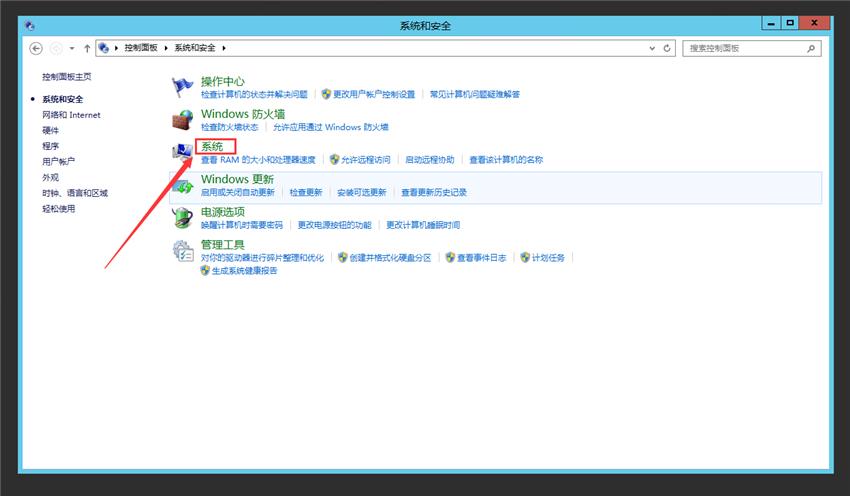
Task: Expand the chevron after 控制面板 in breadcrumb
Action: coord(166,48)
